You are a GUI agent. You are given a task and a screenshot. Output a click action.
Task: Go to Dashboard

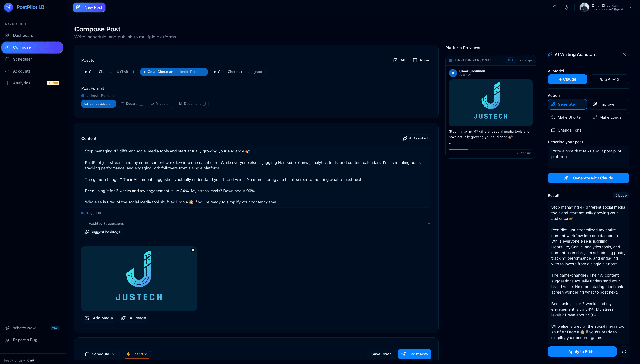(32, 35)
